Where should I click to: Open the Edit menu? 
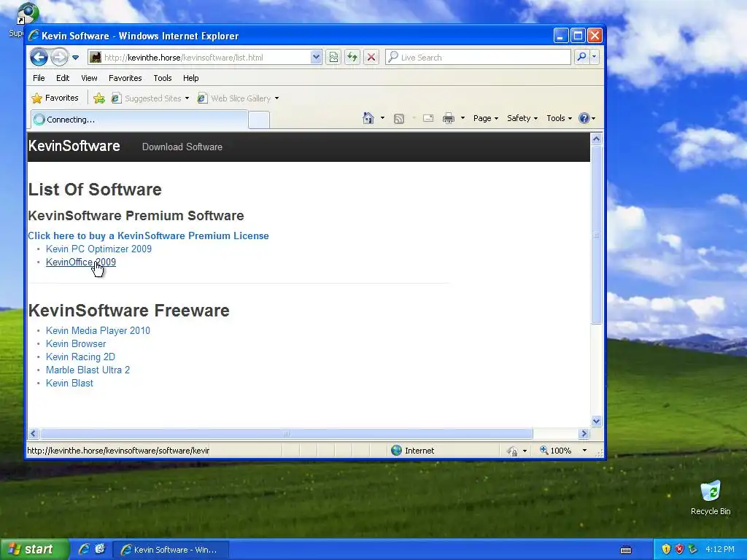point(63,78)
